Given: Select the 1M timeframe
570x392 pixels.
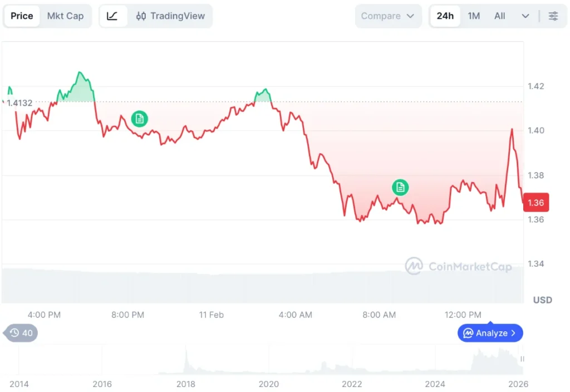Looking at the screenshot, I should click(x=474, y=16).
